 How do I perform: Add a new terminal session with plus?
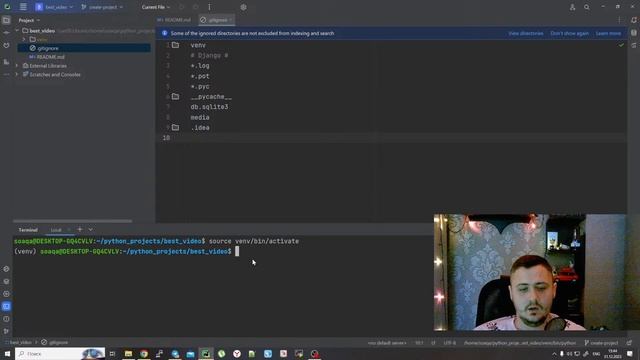[x=80, y=229]
